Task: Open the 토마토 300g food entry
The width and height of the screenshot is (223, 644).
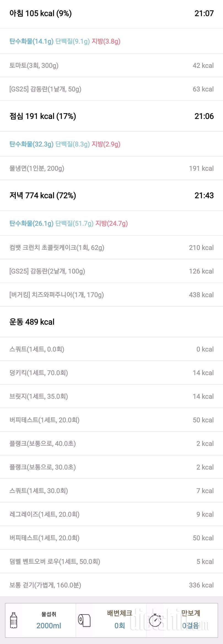Action: (111, 65)
